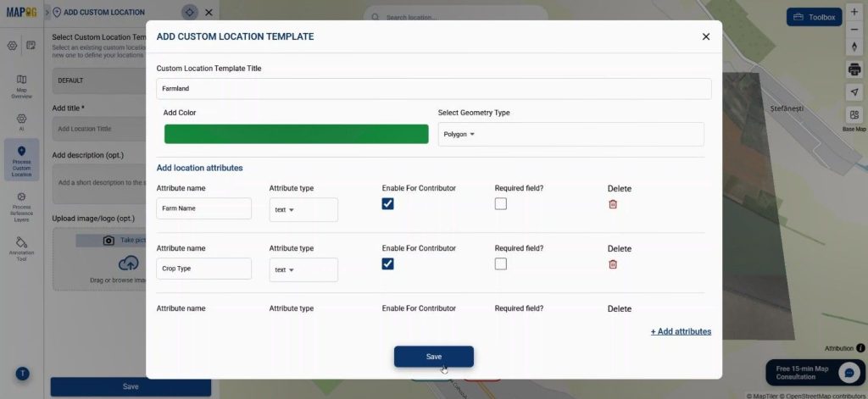868x399 pixels.
Task: Delete the Farm Name attribute
Action: 613,204
